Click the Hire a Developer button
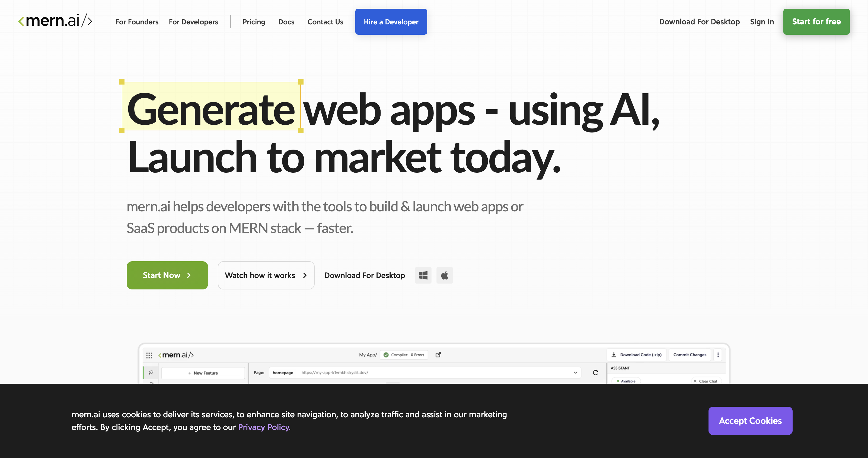 point(391,22)
